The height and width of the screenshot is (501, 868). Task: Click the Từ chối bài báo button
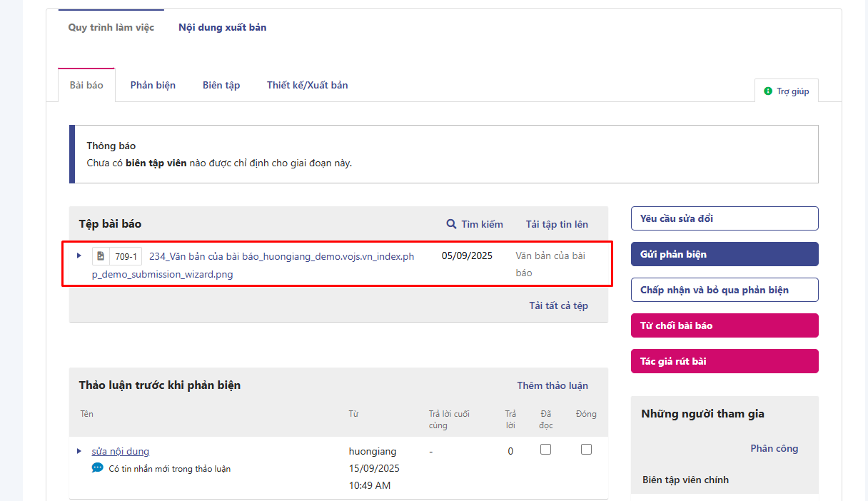(x=725, y=325)
